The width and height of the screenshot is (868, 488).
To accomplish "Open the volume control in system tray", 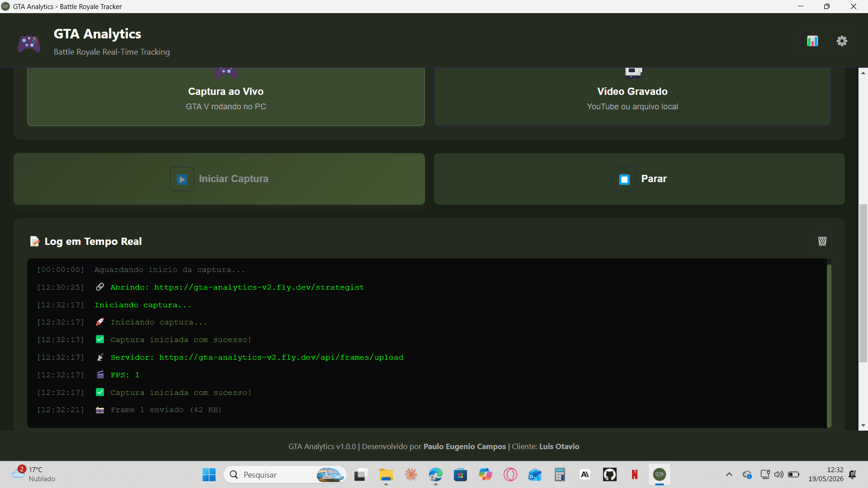I will (x=778, y=474).
